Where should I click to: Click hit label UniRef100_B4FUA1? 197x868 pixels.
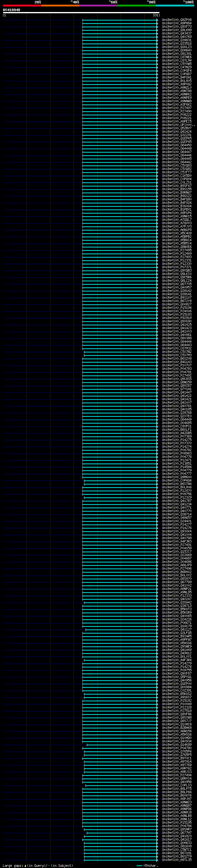tap(177, 78)
